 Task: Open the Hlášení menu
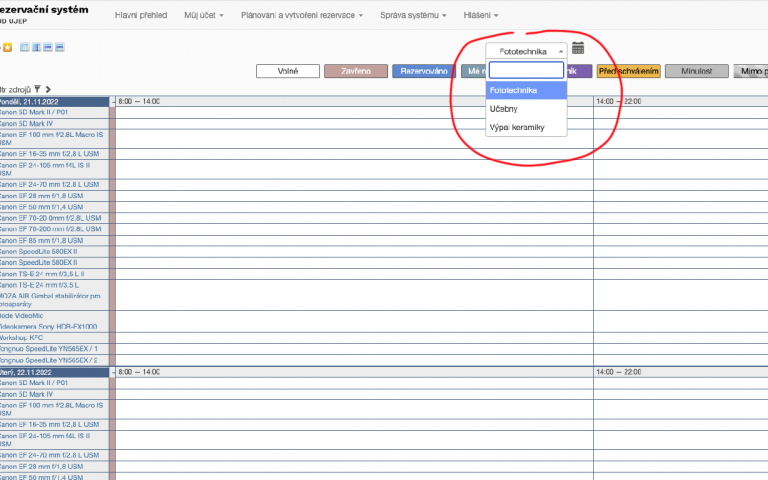tap(480, 16)
